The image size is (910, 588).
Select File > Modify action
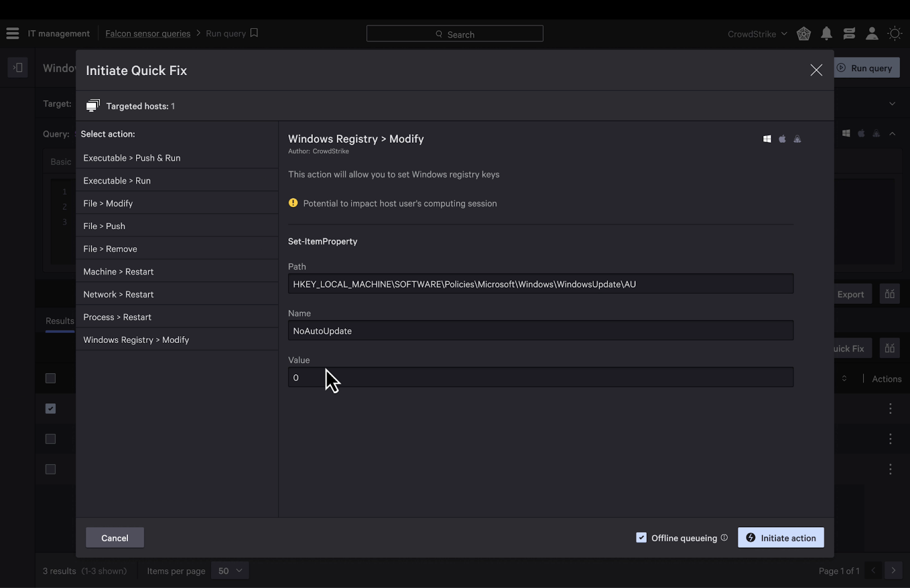pyautogui.click(x=177, y=203)
